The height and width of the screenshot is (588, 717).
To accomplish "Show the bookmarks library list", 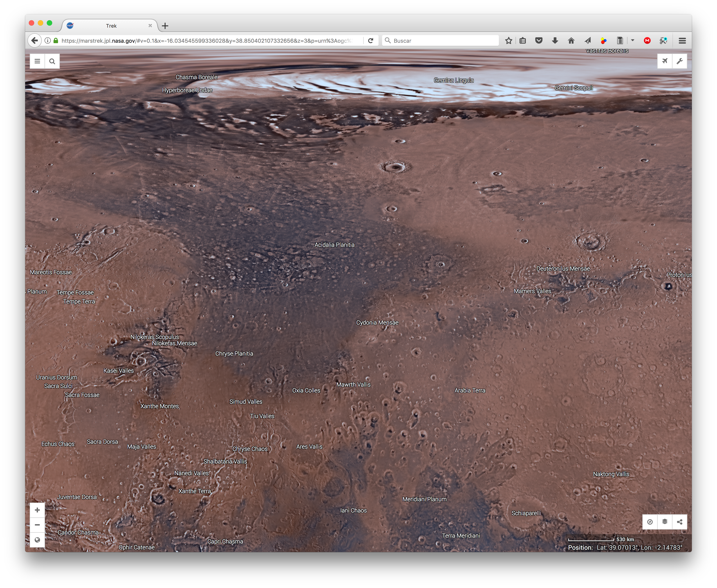I will tap(523, 41).
